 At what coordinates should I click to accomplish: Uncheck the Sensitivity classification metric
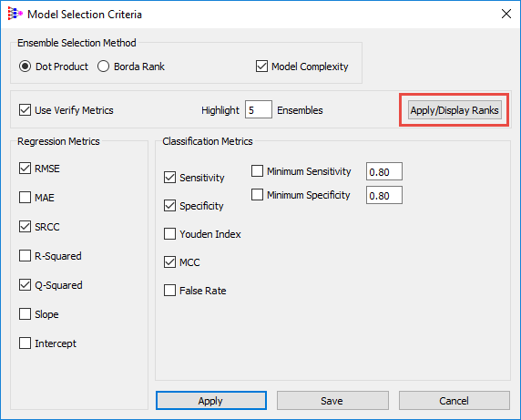click(169, 178)
